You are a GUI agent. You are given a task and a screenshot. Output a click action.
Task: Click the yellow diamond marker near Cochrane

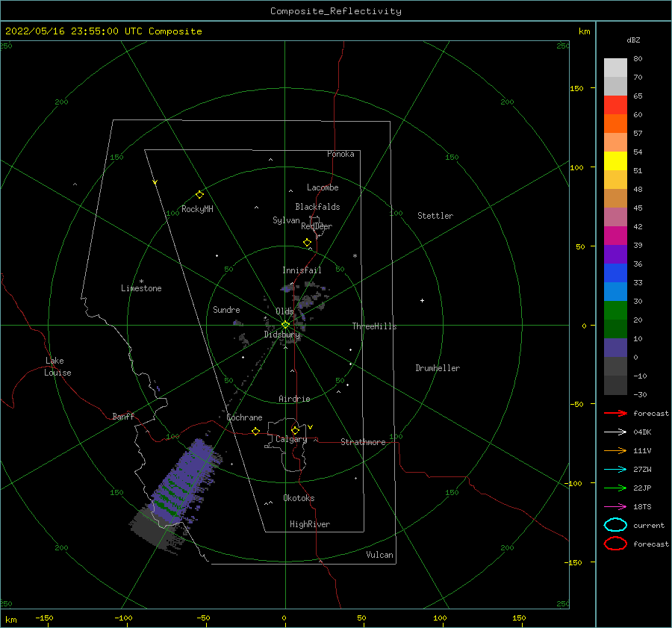(255, 431)
